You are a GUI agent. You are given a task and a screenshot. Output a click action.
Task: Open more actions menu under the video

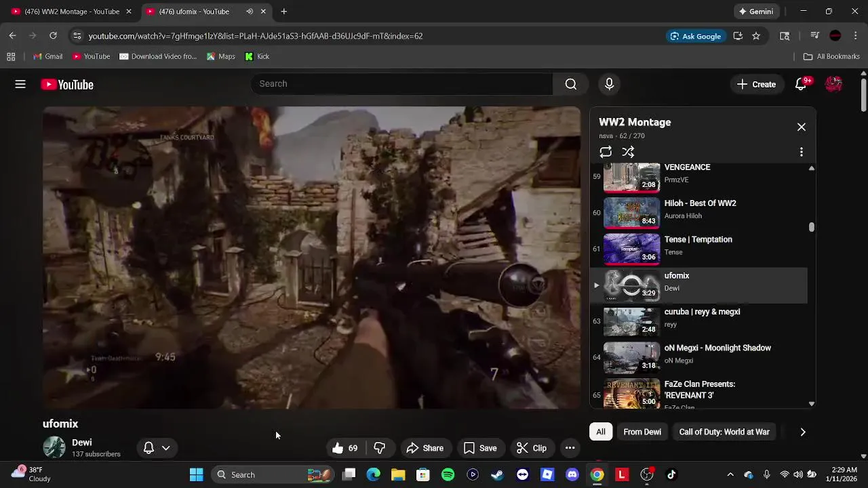tap(570, 448)
